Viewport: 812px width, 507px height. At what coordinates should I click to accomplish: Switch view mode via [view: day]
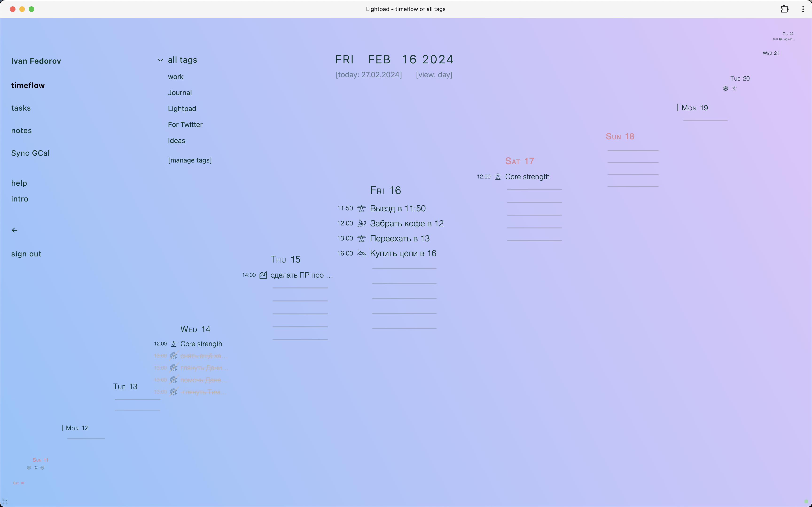click(434, 75)
